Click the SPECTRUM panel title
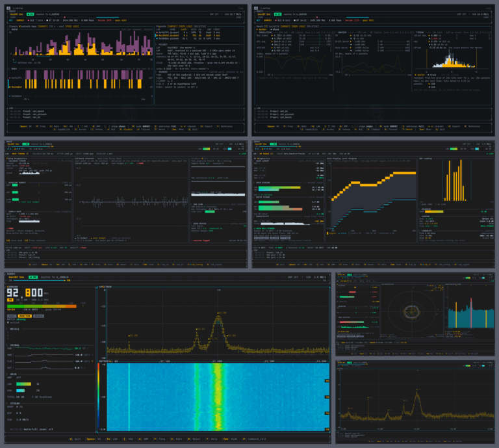This screenshot has height=448, width=499. 105,287
